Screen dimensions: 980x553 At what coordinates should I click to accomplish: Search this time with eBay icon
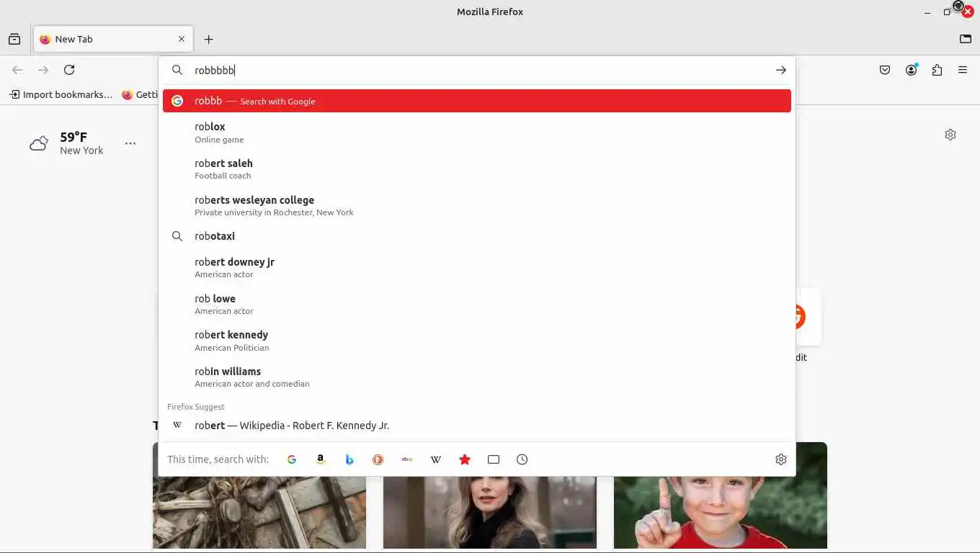[x=407, y=459]
